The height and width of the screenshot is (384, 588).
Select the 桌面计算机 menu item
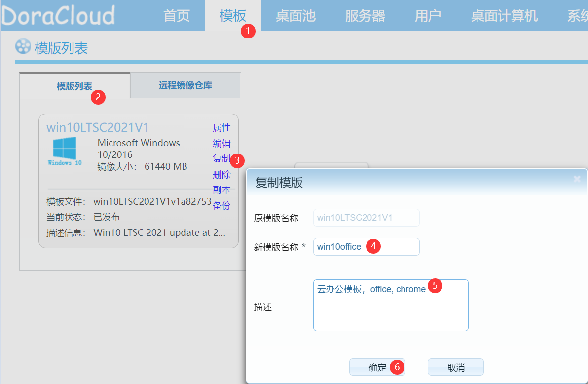(504, 16)
